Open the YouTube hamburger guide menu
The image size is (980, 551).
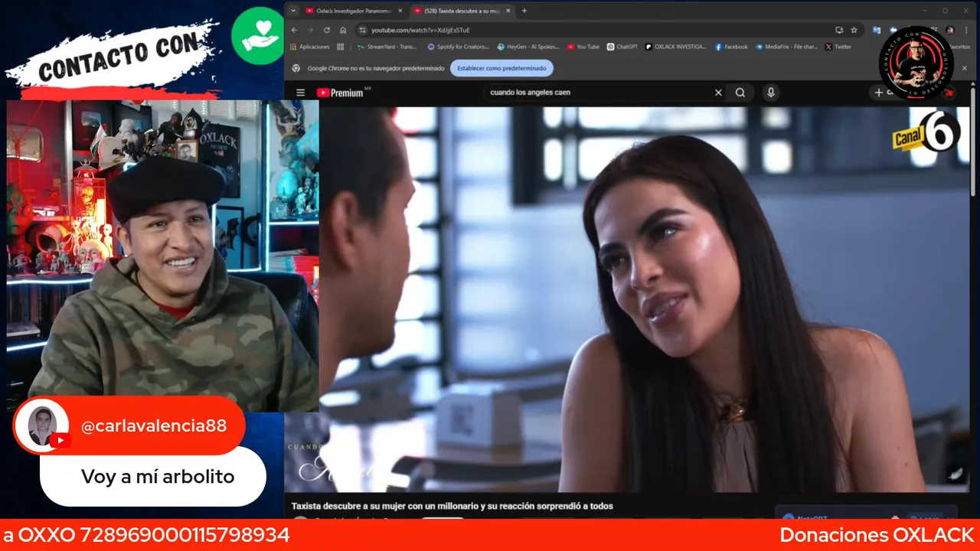pyautogui.click(x=300, y=93)
